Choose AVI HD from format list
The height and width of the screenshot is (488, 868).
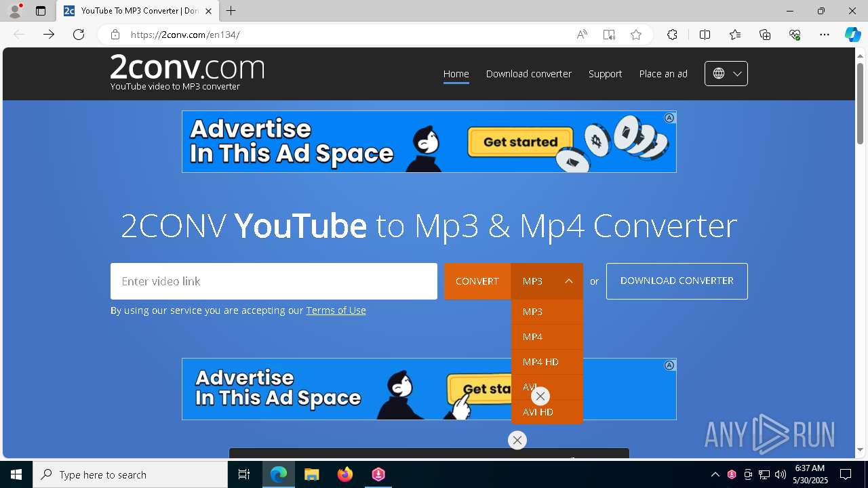coord(547,412)
